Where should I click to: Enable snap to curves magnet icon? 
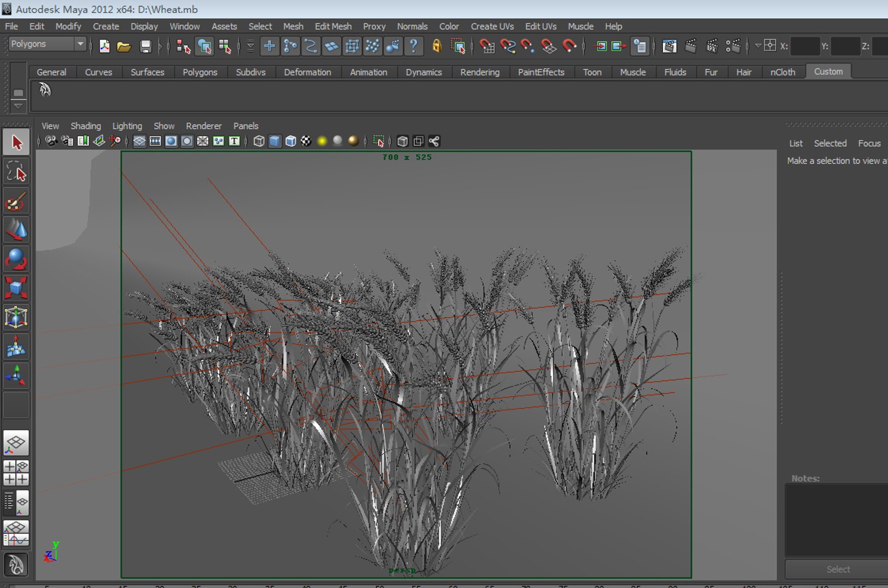click(508, 46)
